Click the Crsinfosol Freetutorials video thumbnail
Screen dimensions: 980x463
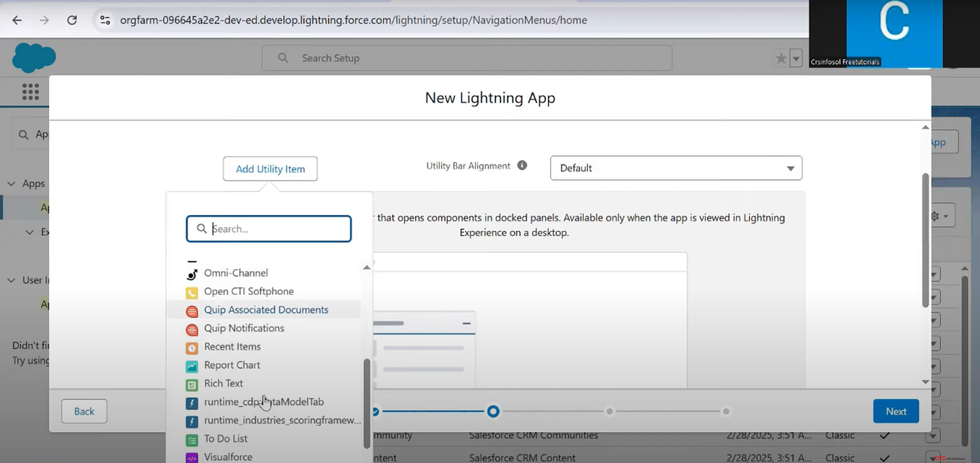tap(894, 34)
